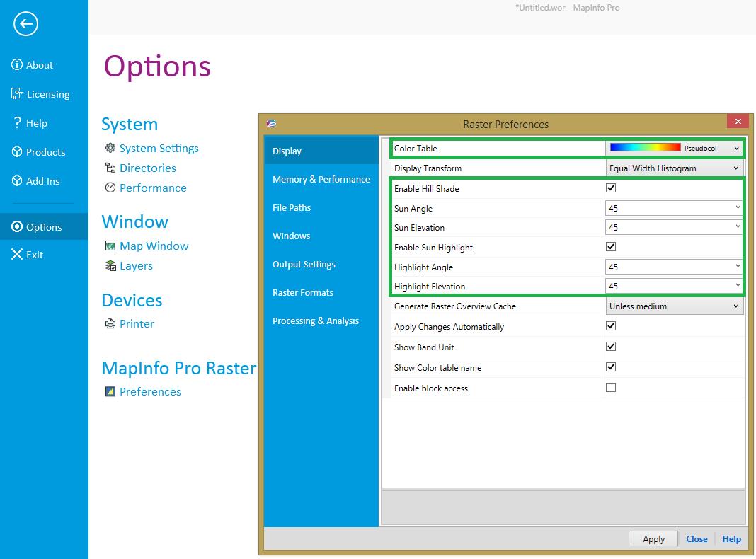The height and width of the screenshot is (559, 756).
Task: Click the Directories tree icon
Action: coord(110,168)
